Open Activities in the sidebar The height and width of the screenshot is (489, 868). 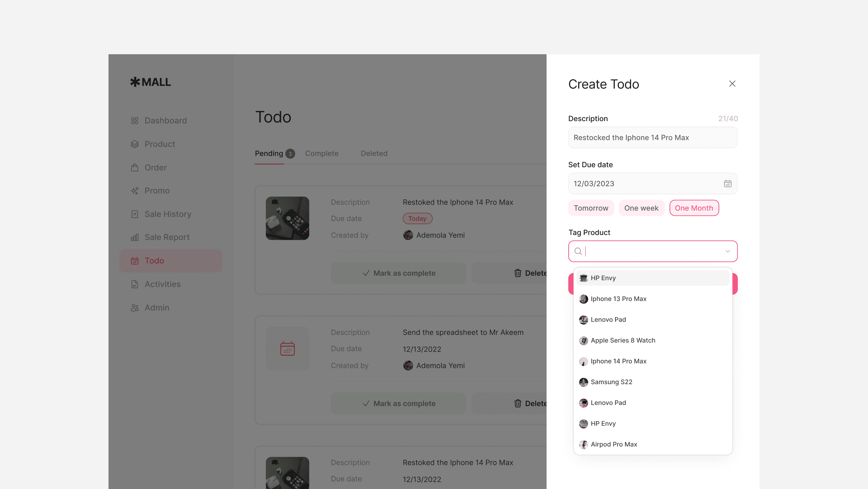(x=162, y=284)
